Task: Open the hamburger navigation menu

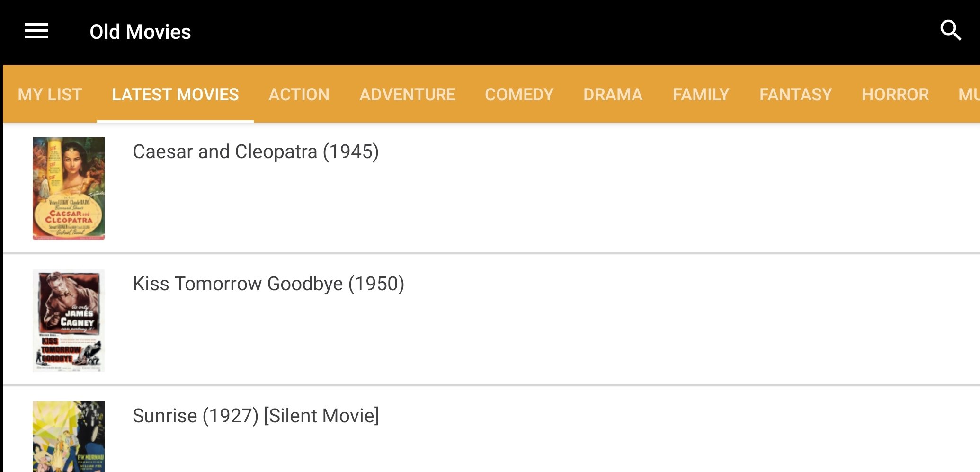Action: pos(36,31)
